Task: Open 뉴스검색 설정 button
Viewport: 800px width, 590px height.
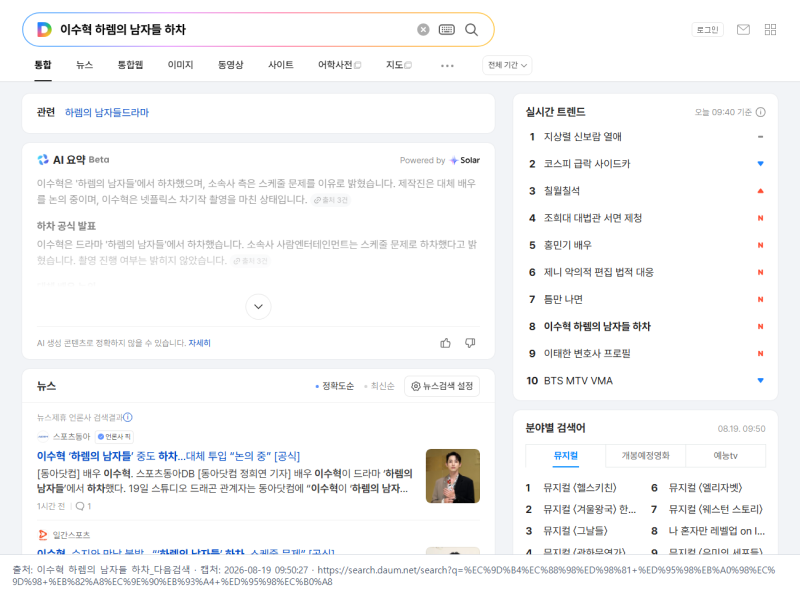Action: pyautogui.click(x=442, y=386)
